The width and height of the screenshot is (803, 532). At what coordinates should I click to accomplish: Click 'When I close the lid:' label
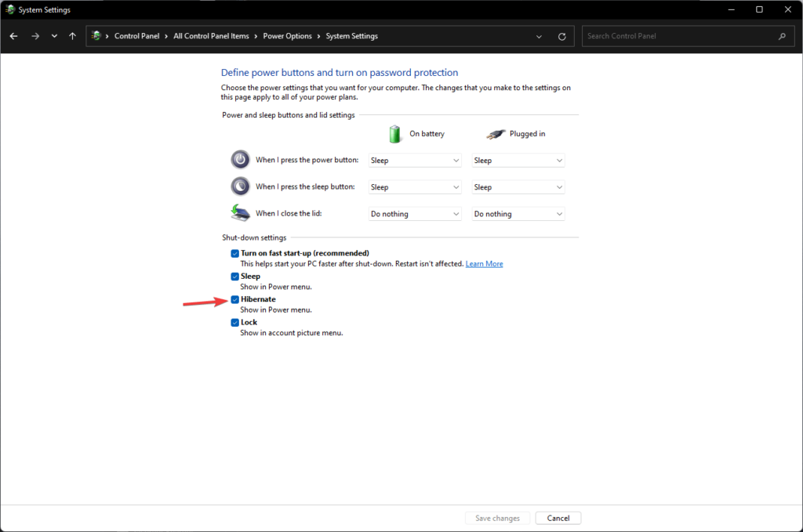(x=289, y=213)
